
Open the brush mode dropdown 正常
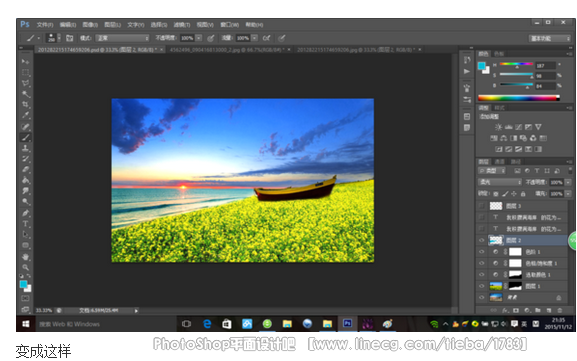(x=122, y=38)
